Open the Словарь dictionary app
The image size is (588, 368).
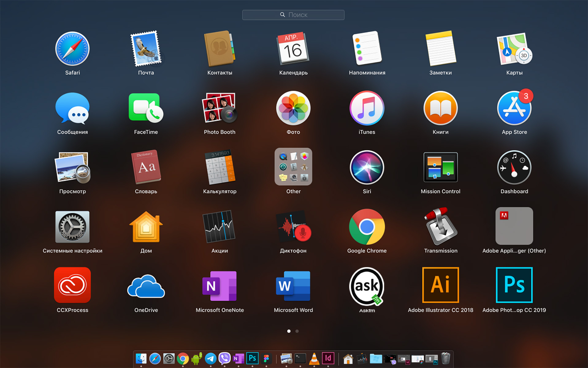click(x=146, y=167)
